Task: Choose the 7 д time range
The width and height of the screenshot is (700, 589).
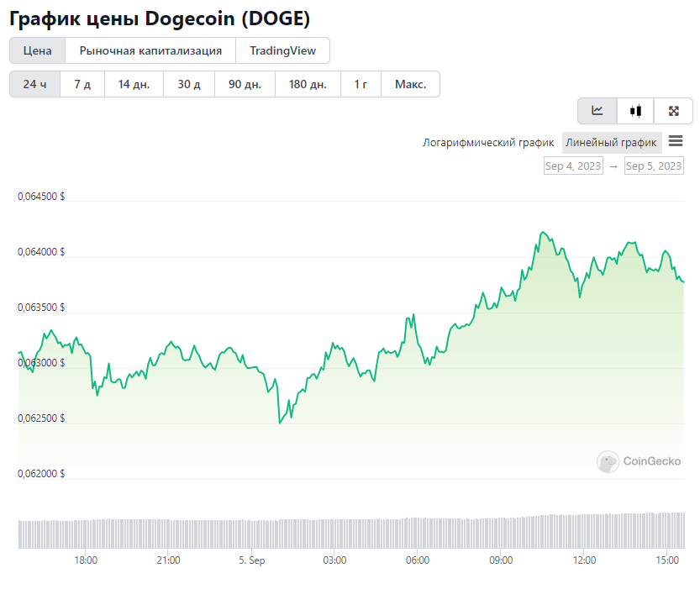Action: 82,84
